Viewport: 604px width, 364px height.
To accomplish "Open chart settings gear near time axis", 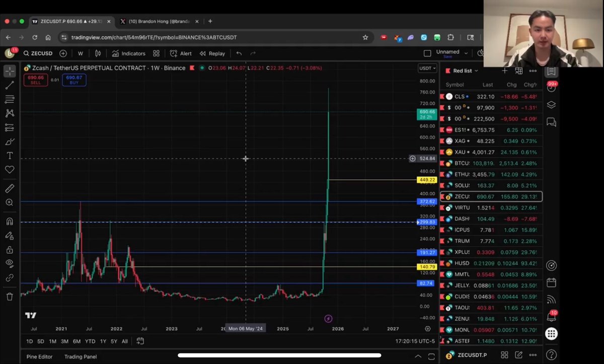I will tap(428, 329).
